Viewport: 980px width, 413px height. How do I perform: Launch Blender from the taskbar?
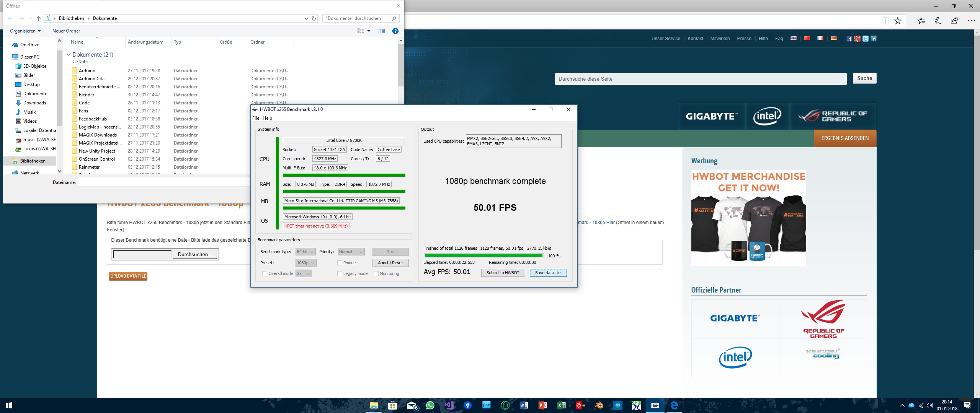click(599, 405)
